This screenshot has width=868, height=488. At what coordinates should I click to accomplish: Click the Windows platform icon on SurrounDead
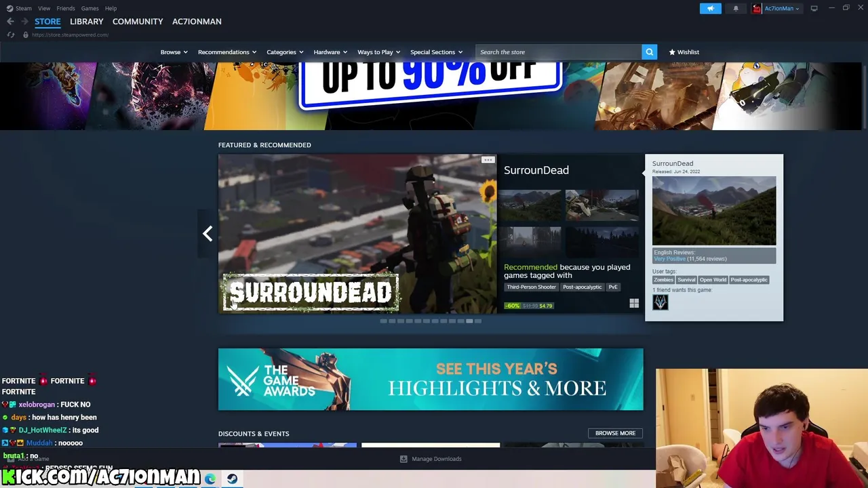coord(633,304)
